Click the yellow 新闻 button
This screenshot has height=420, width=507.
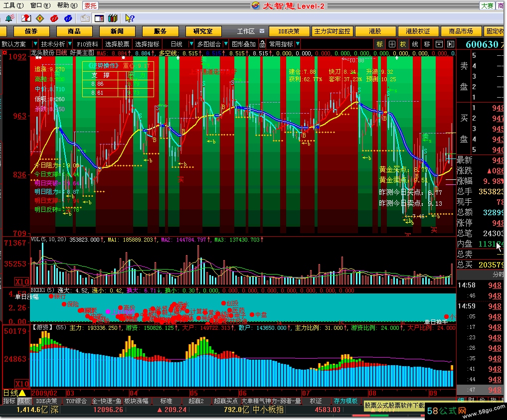[x=117, y=31]
